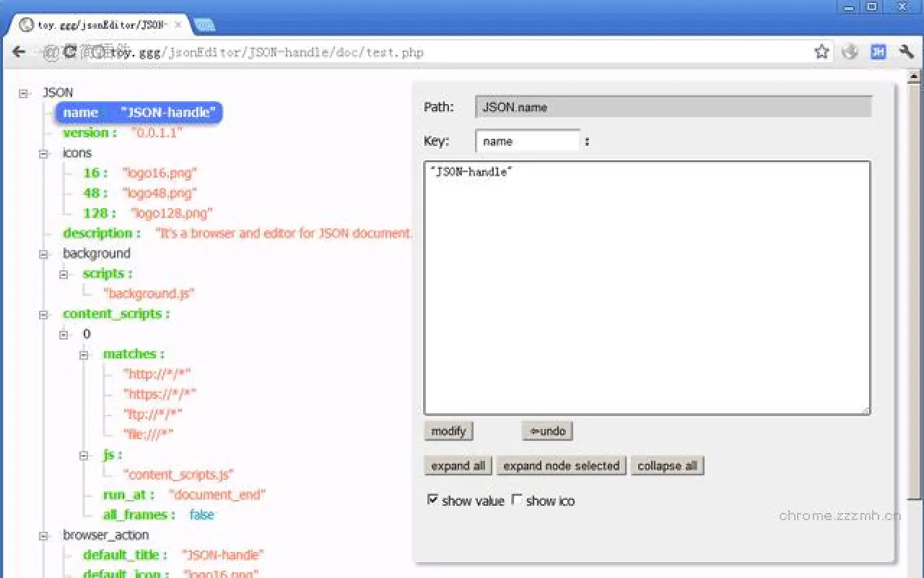Click the expand all button
924x578 pixels.
457,465
